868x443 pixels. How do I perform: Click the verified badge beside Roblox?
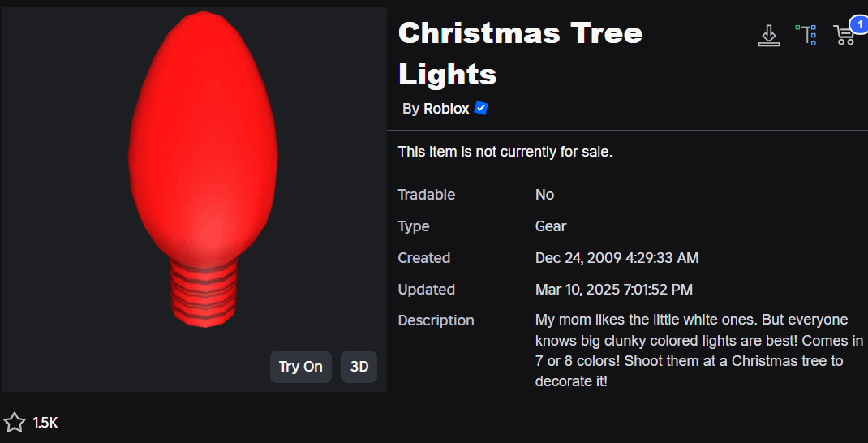(481, 109)
